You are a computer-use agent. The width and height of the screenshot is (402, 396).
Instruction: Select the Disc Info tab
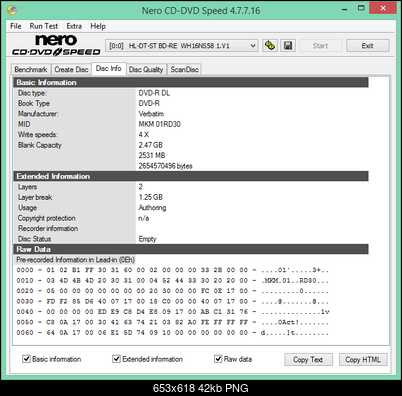[x=109, y=68]
